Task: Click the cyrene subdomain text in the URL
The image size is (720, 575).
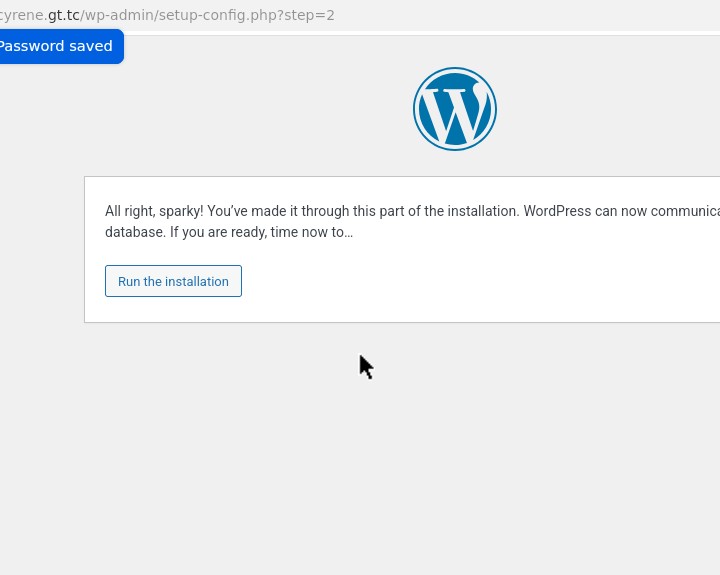Action: 22,15
